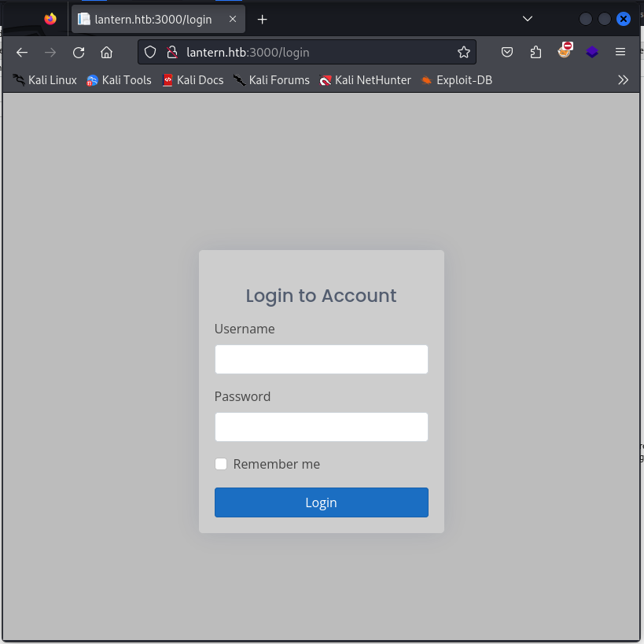
Task: Close the browser window
Action: [x=623, y=19]
